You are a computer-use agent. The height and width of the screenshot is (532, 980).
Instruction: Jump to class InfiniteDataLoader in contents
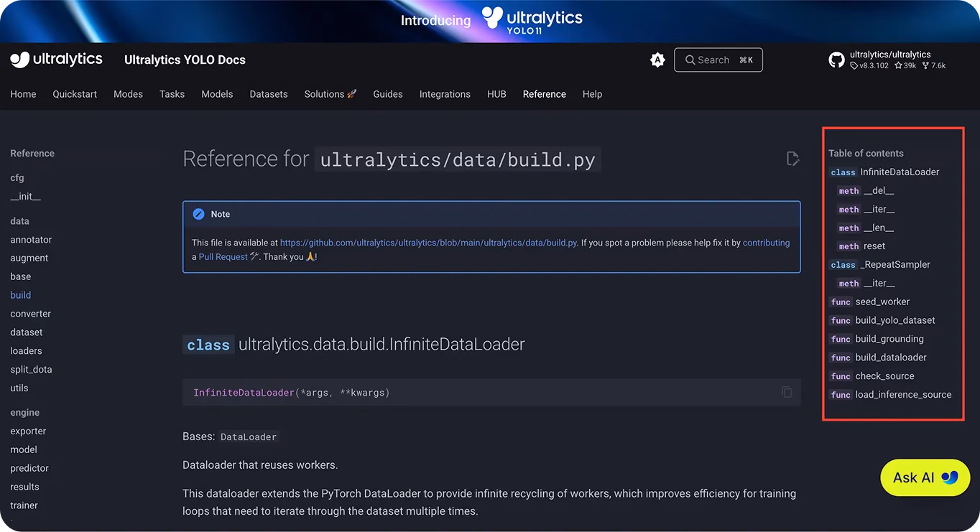pos(884,172)
